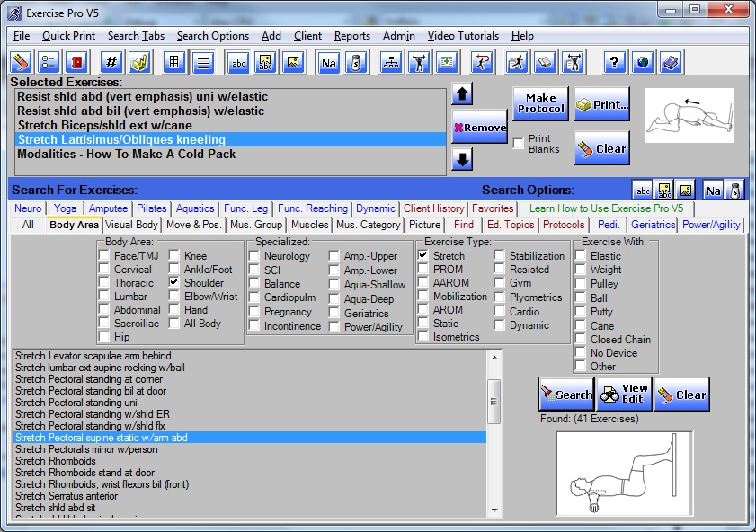This screenshot has width=756, height=532.
Task: Click 'Learn How to Use Exercise Pro V5' link
Action: point(606,208)
